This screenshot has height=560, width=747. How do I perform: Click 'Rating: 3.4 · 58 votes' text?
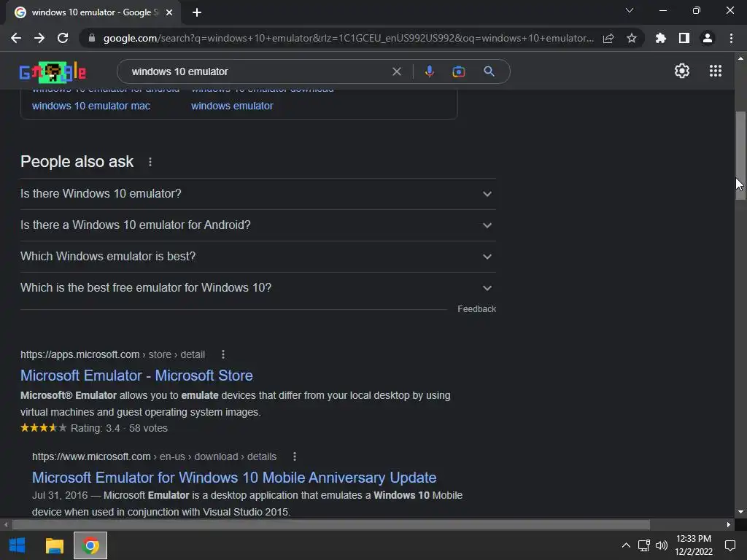119,428
